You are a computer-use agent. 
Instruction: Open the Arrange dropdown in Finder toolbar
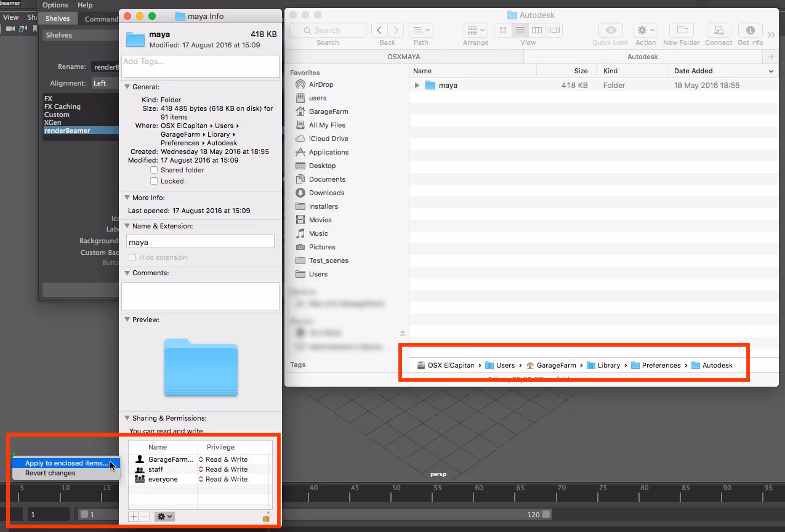pyautogui.click(x=476, y=30)
